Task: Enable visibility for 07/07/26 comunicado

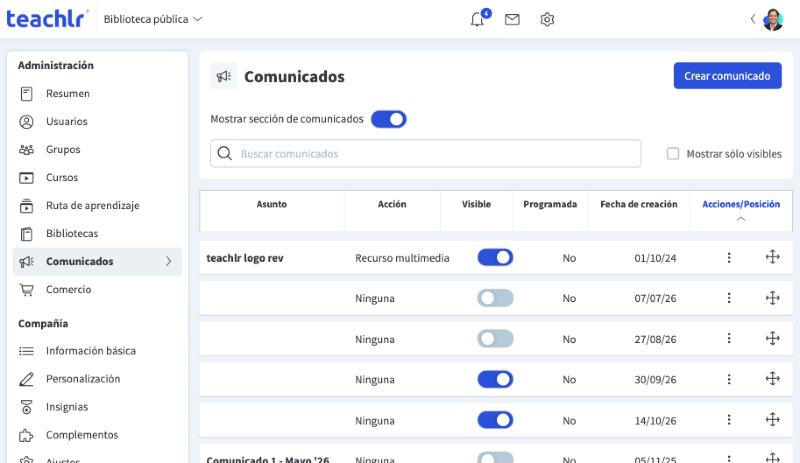Action: tap(495, 298)
